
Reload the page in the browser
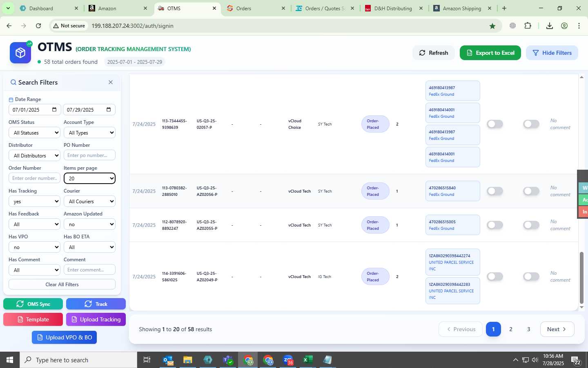(x=38, y=26)
